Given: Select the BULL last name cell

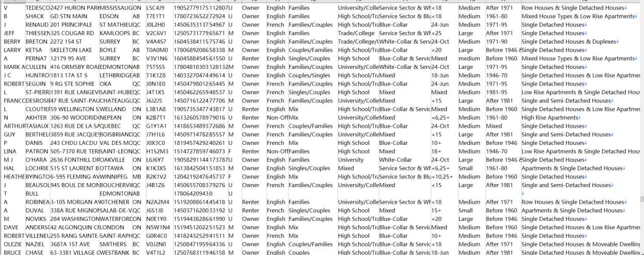Looking at the screenshot, I should [37, 194].
